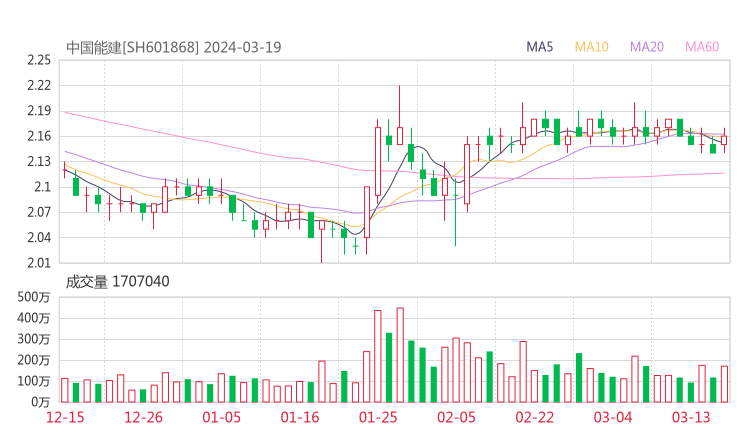Click the 02-05 date label
Viewport: 740px width, 440px height.
[x=456, y=417]
